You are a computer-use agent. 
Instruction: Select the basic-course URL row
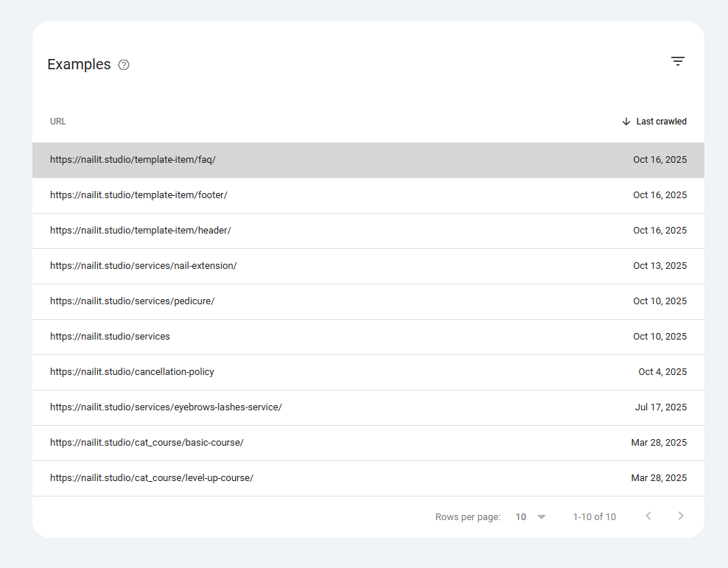[x=147, y=443]
